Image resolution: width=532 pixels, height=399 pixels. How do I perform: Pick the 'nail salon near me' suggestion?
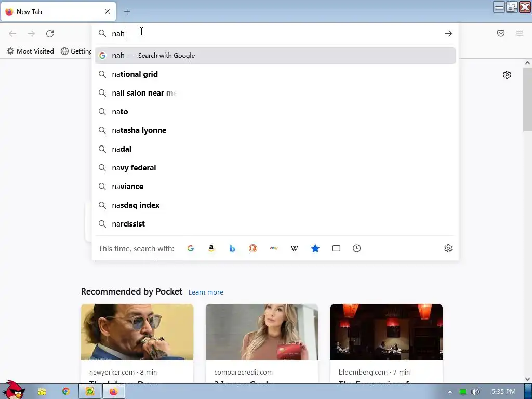pos(275,93)
